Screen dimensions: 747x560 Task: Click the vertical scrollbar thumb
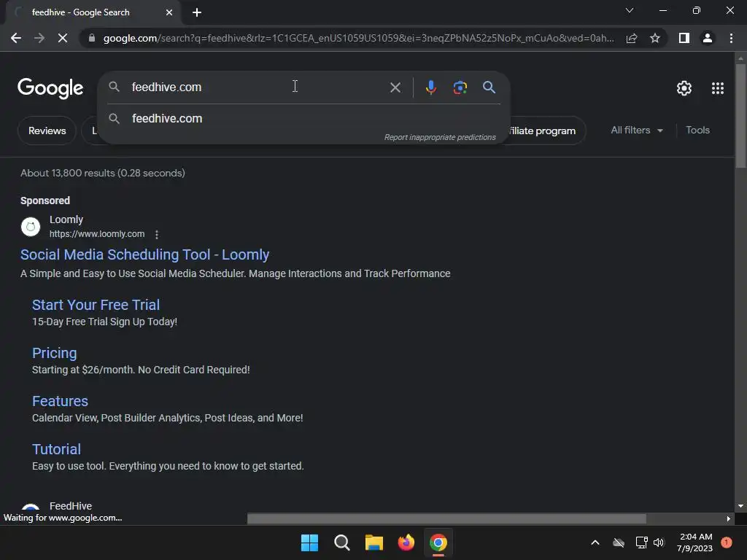740,116
